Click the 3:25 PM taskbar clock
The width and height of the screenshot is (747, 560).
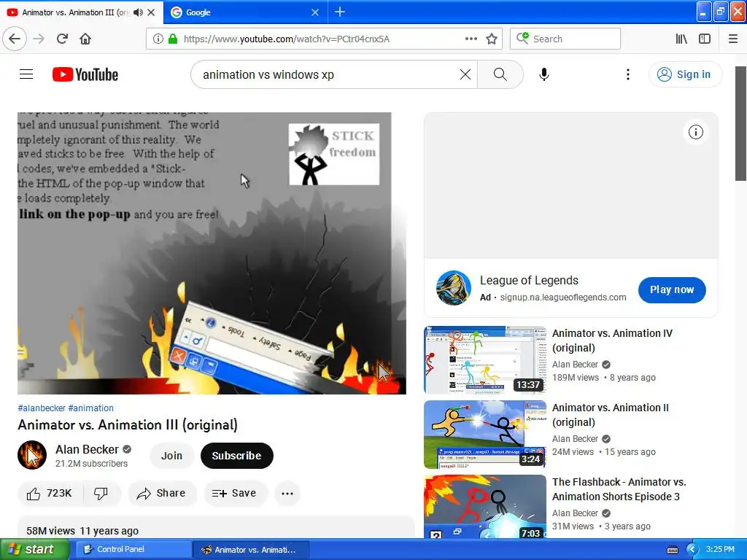click(x=720, y=549)
